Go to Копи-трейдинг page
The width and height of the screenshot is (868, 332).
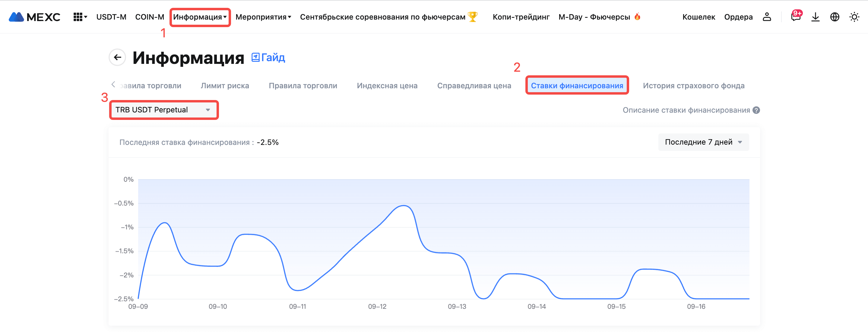pos(521,17)
